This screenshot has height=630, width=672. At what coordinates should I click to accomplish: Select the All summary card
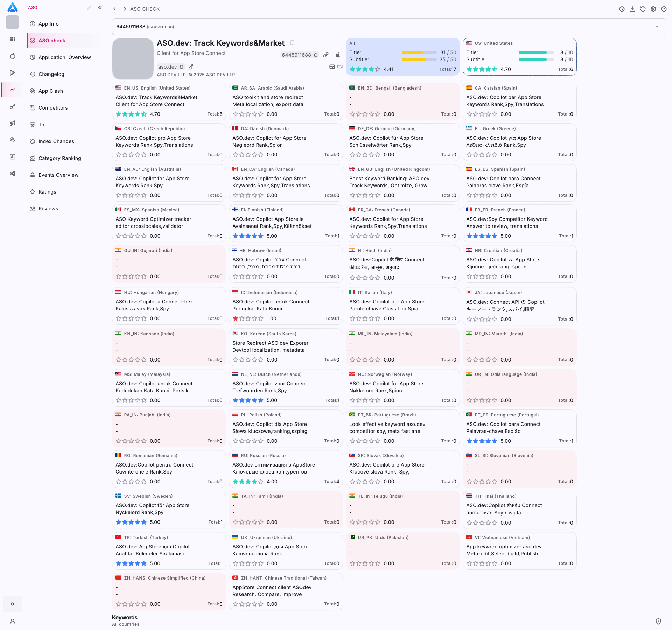click(403, 57)
